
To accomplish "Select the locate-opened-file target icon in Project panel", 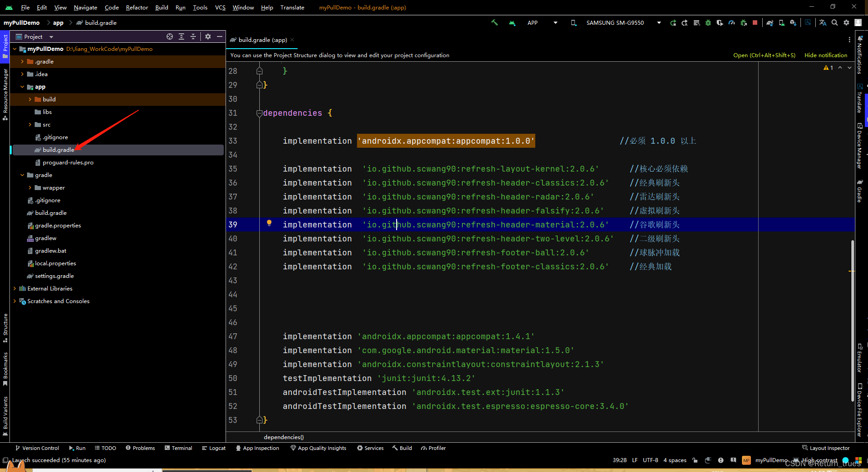I will coord(170,36).
